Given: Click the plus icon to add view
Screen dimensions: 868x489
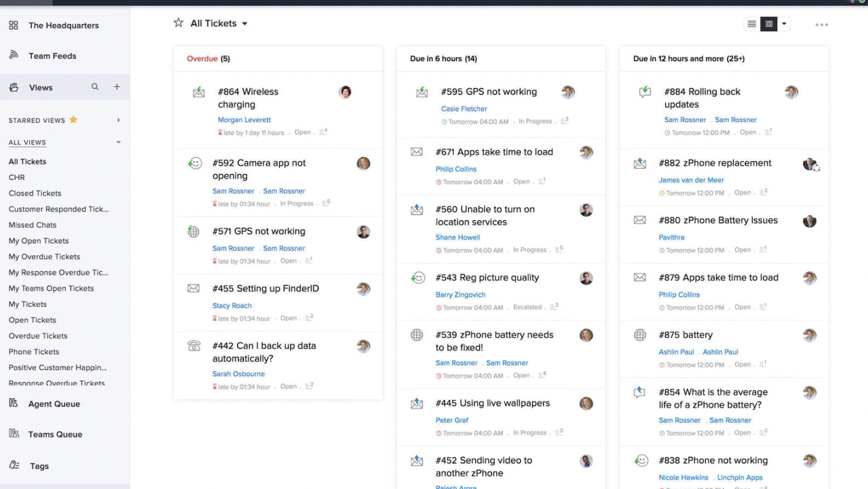Looking at the screenshot, I should (x=117, y=87).
